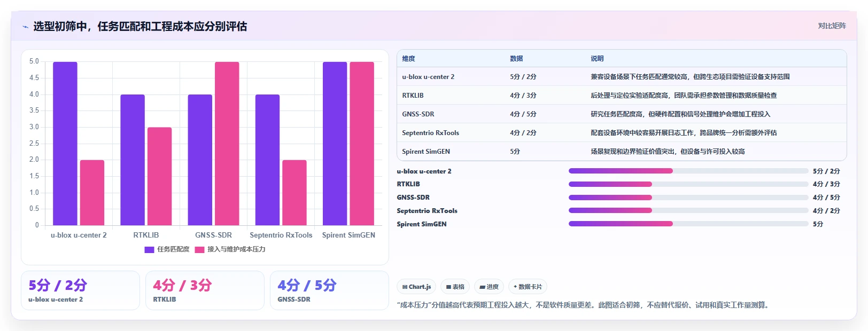
Task: Click the Septentrio RxTools progress bar
Action: click(688, 210)
